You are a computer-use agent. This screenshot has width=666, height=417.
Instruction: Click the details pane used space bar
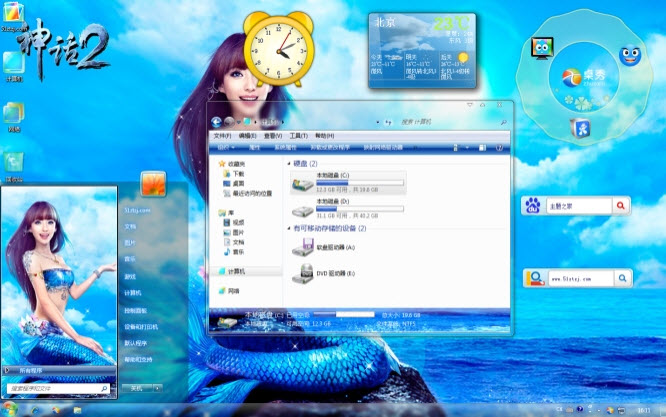tap(344, 315)
